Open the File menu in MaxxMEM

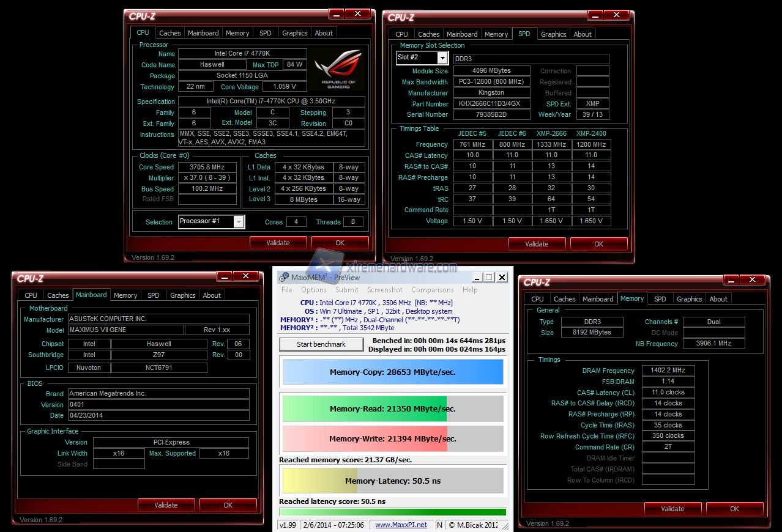coord(286,290)
